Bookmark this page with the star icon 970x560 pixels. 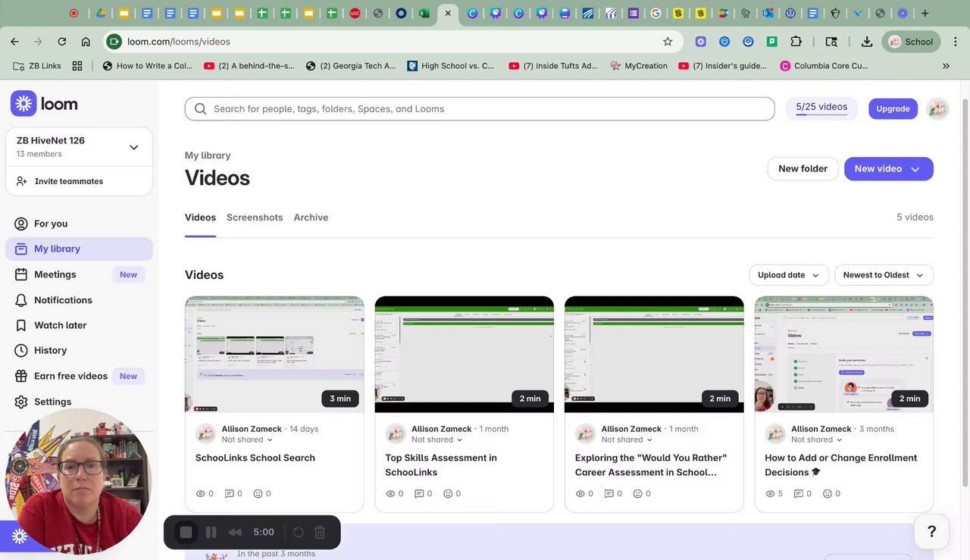tap(668, 42)
